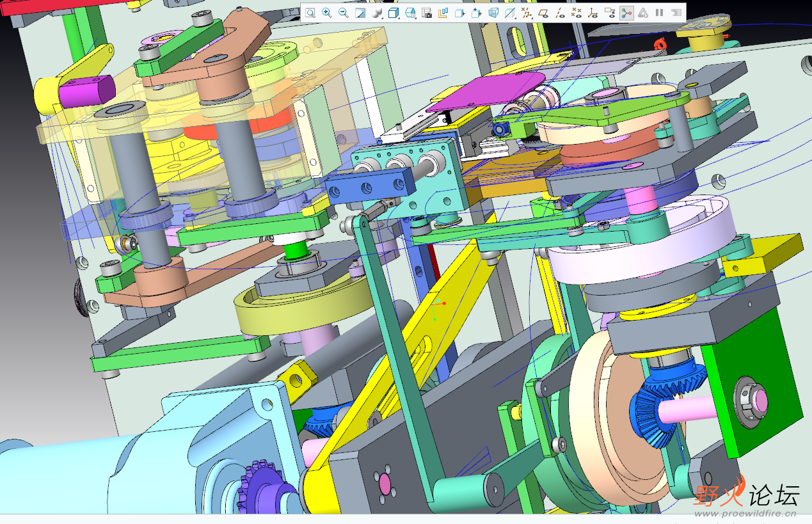812x524 pixels.
Task: Click the perspective view cube icon
Action: [493, 13]
